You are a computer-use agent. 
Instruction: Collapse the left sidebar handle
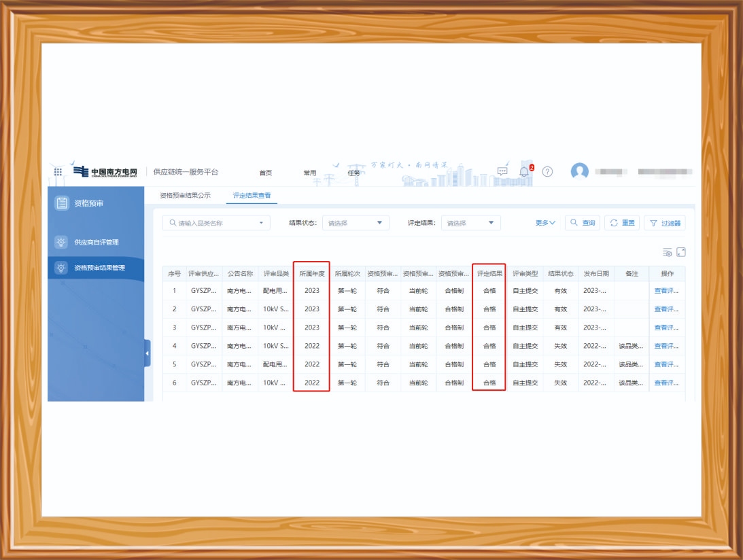pyautogui.click(x=147, y=353)
